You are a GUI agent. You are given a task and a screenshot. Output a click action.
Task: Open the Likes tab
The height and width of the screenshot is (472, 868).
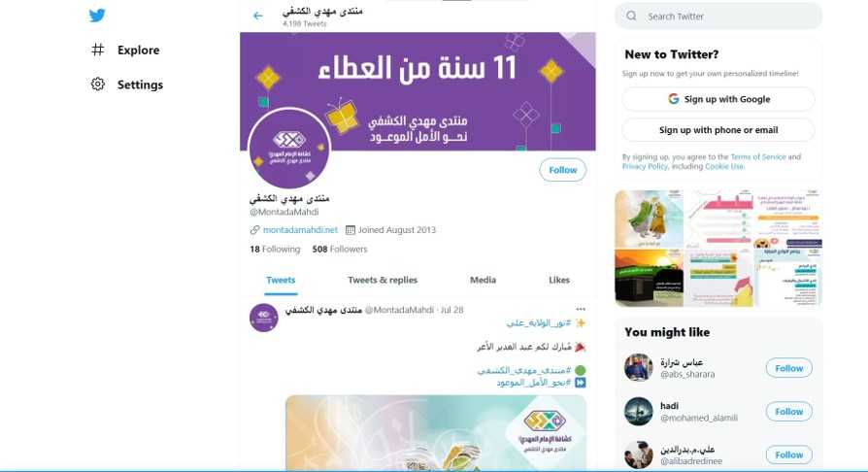point(559,281)
